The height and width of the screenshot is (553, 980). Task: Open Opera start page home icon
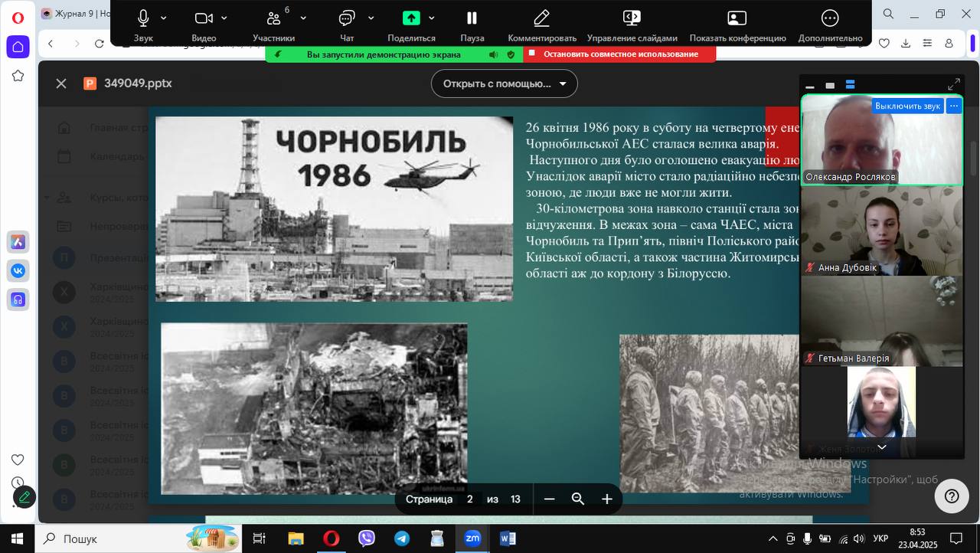(x=18, y=47)
